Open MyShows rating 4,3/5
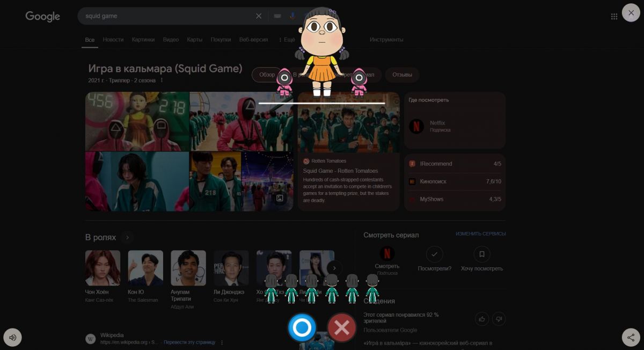Image resolution: width=644 pixels, height=350 pixels. click(x=455, y=199)
